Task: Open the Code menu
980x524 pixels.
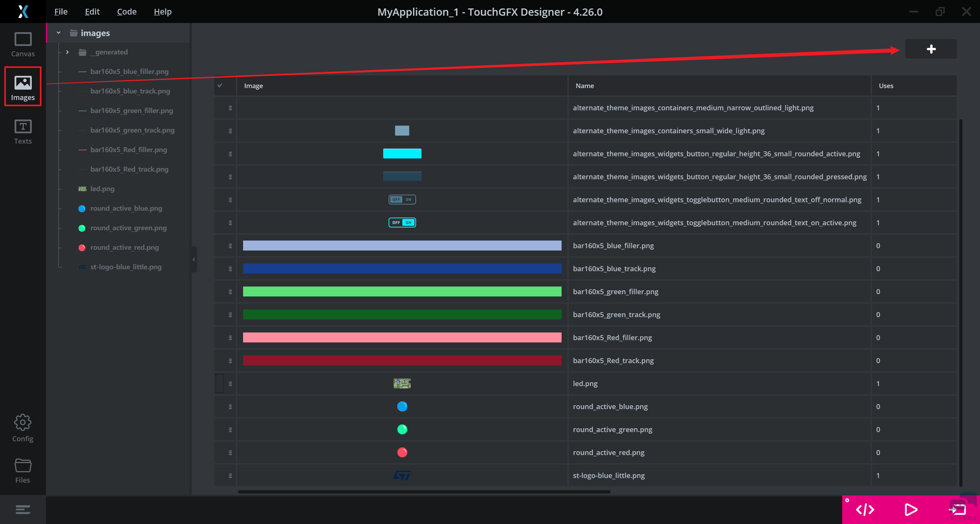Action: (127, 11)
